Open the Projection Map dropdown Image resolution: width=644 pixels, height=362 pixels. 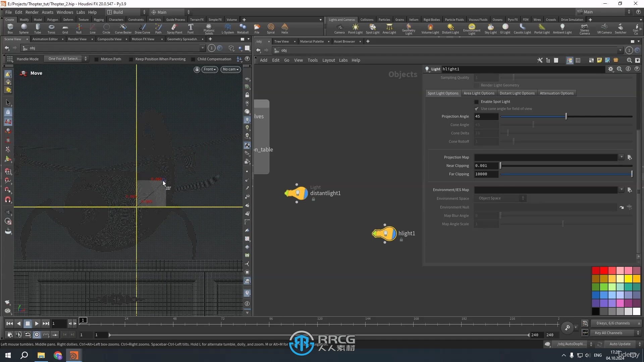(x=622, y=157)
